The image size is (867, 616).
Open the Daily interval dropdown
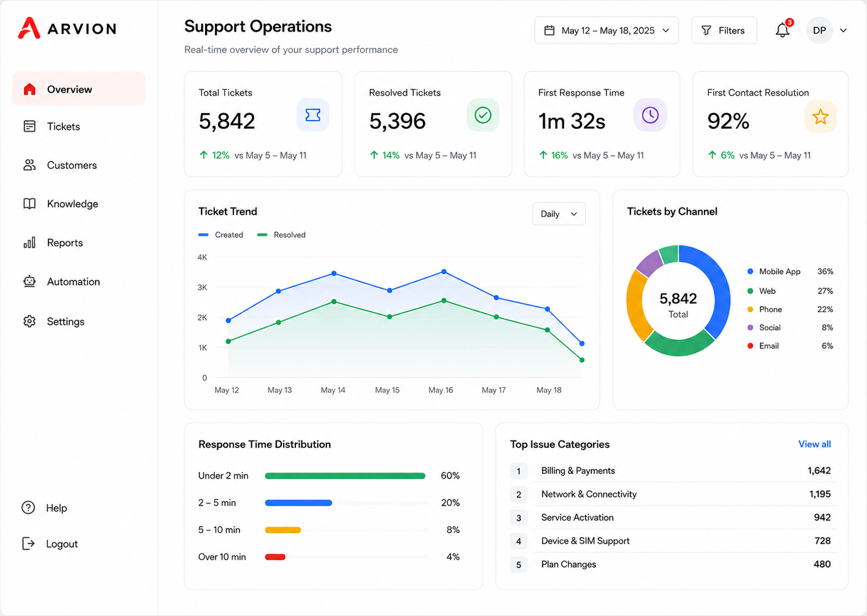coord(559,214)
